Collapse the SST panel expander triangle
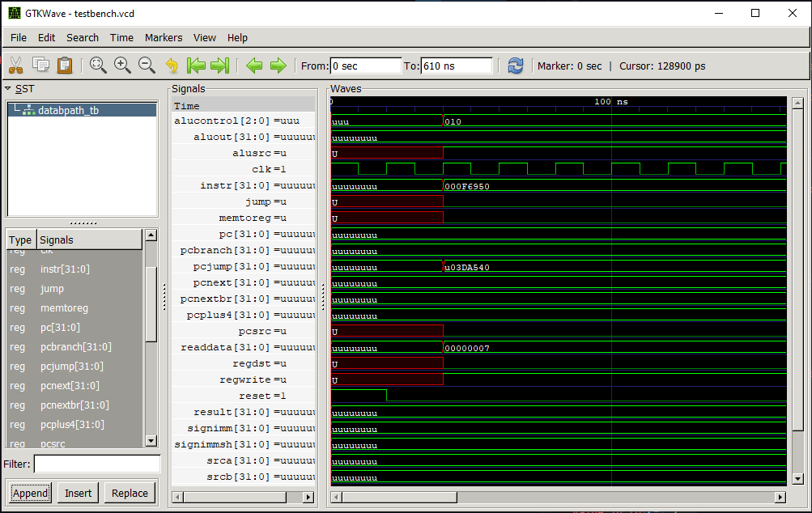The image size is (812, 513). tap(8, 88)
